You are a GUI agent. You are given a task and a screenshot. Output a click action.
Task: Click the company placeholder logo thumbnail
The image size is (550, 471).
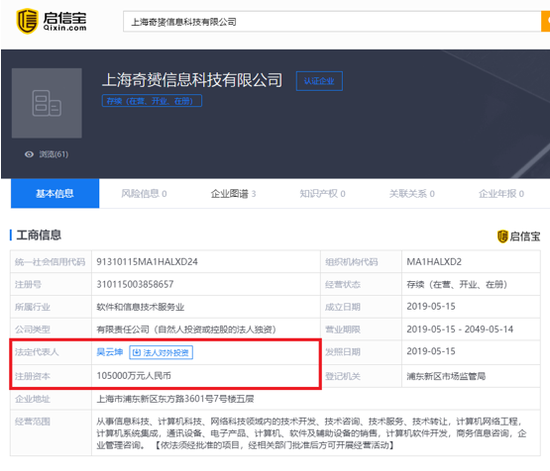pyautogui.click(x=47, y=103)
